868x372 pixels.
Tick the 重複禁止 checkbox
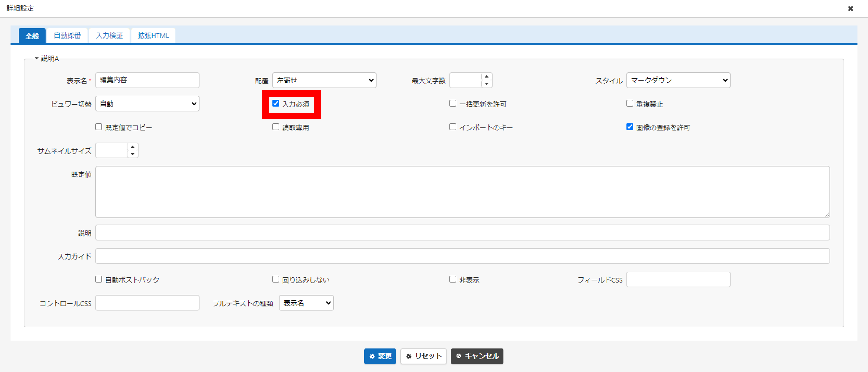629,103
